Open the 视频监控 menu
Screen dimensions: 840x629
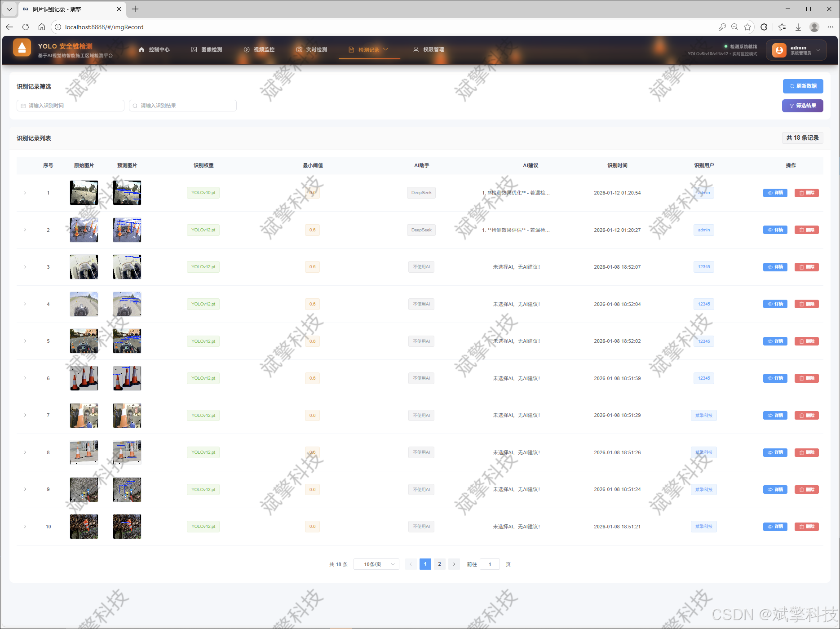pos(259,49)
